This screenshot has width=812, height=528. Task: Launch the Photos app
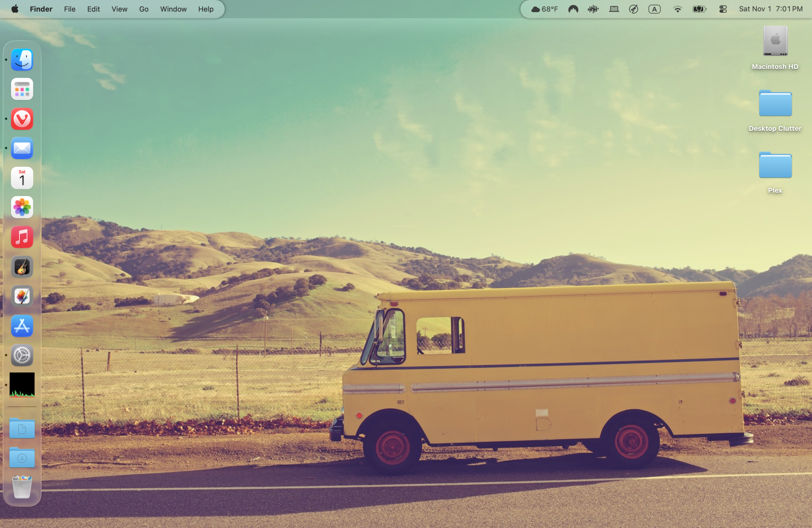22,207
